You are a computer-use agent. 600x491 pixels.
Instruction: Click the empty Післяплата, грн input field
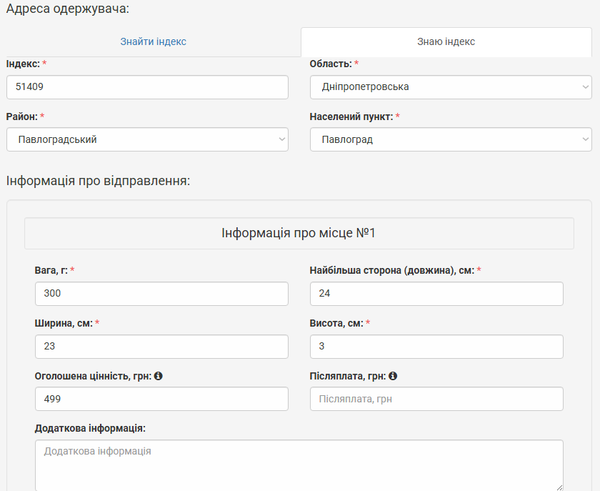click(436, 399)
